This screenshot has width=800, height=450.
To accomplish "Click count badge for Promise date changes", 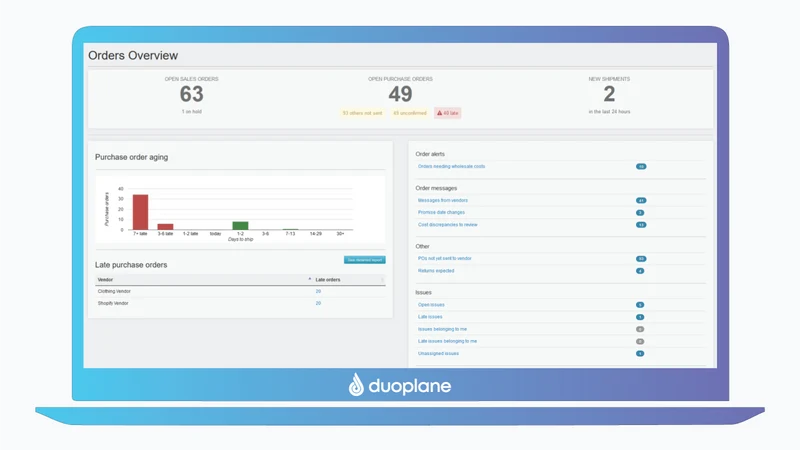I will click(640, 213).
